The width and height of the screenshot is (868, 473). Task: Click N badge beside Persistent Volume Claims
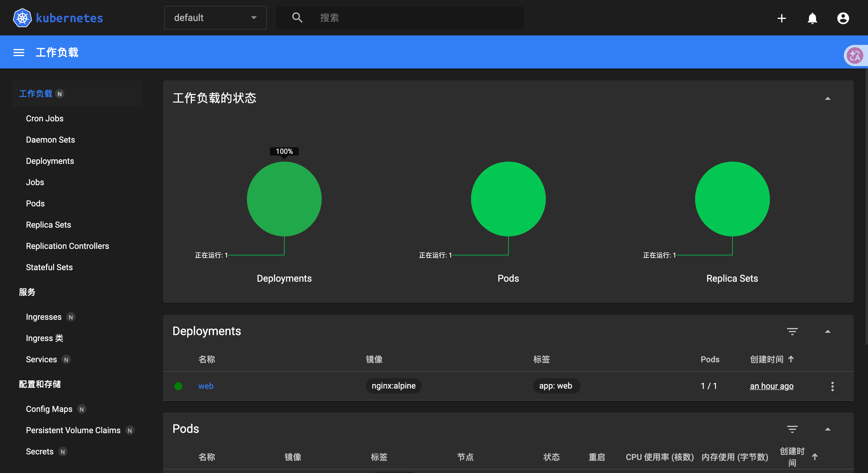[x=130, y=430]
